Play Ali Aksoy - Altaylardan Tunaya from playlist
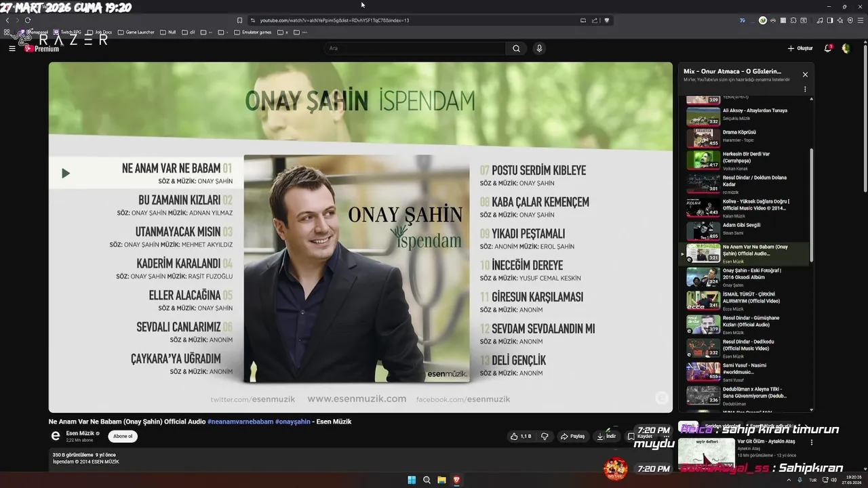The height and width of the screenshot is (488, 868). click(746, 117)
